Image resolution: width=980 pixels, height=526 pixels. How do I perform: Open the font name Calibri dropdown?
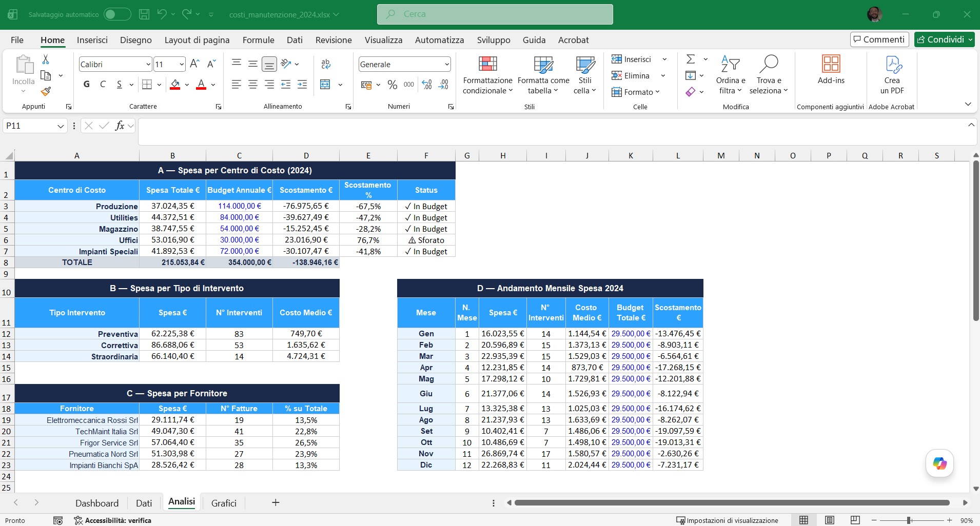148,65
